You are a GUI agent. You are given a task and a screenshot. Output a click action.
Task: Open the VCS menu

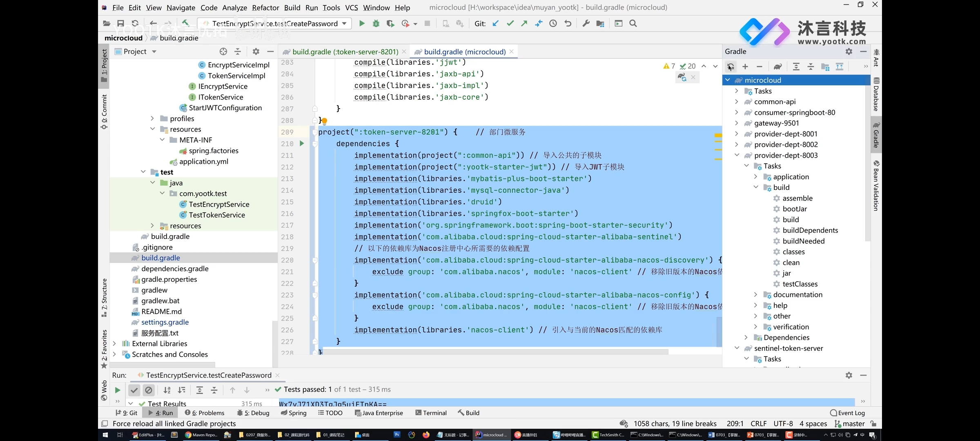coord(351,7)
